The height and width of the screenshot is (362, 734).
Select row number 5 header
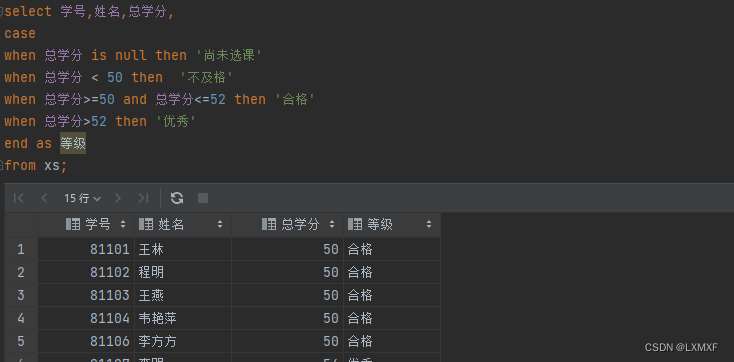point(21,341)
